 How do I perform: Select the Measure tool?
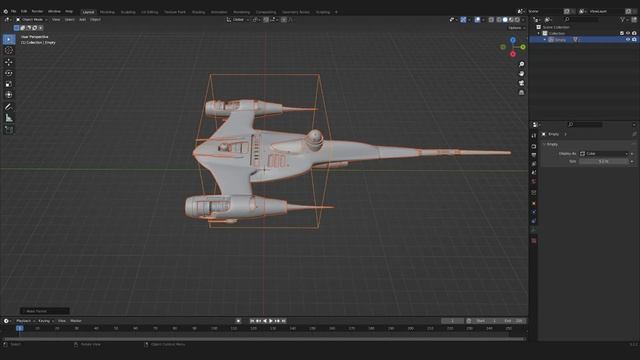click(x=9, y=118)
